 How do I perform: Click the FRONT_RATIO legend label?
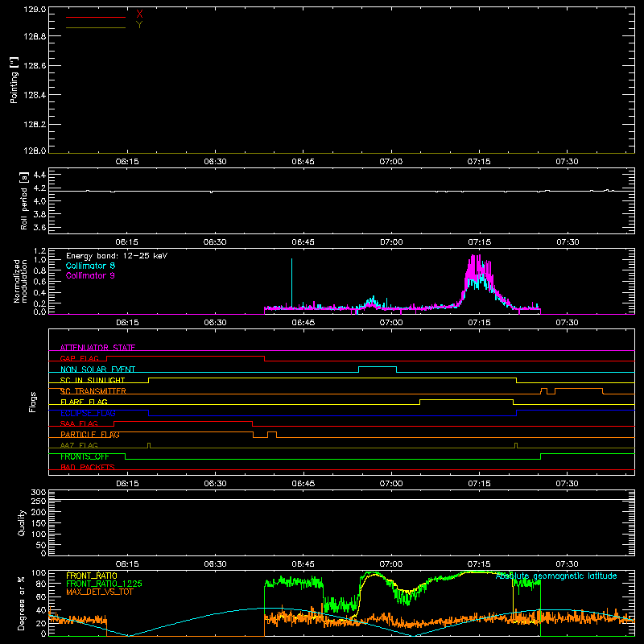tap(92, 576)
